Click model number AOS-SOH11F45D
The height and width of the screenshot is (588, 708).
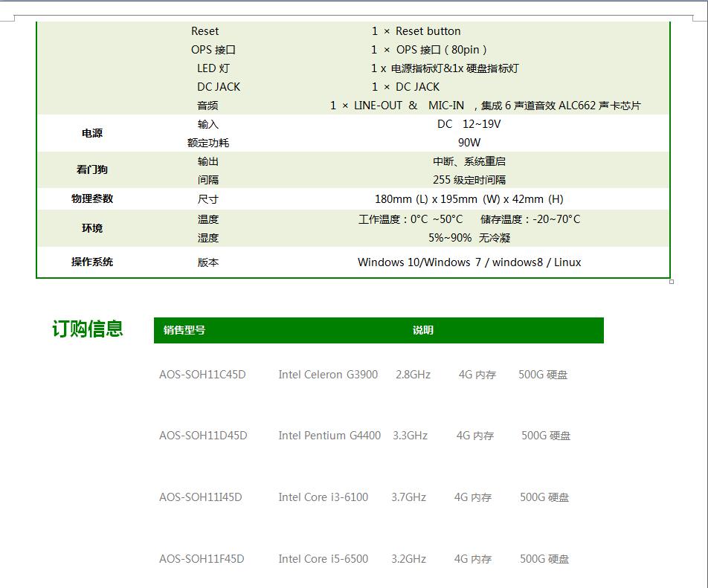[202, 559]
